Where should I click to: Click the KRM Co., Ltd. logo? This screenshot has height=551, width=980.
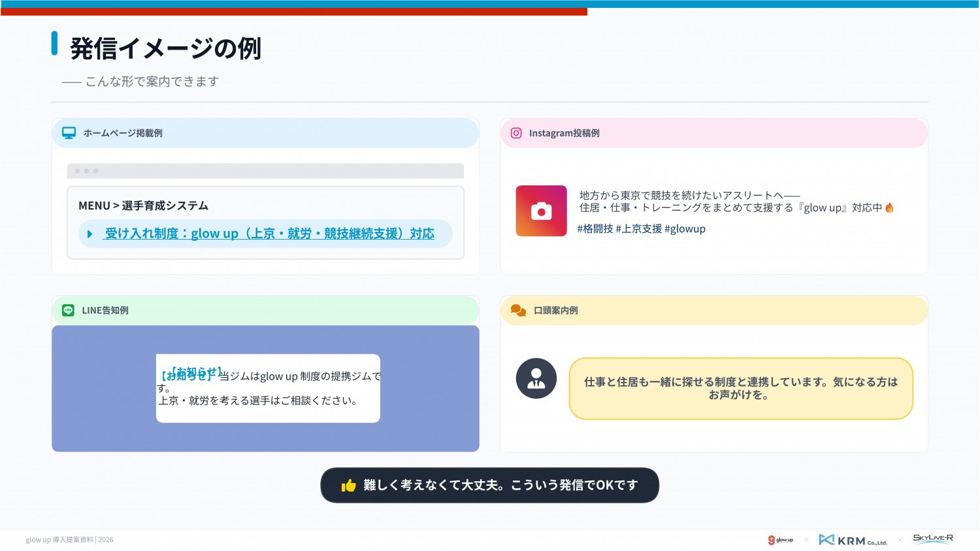pyautogui.click(x=853, y=540)
